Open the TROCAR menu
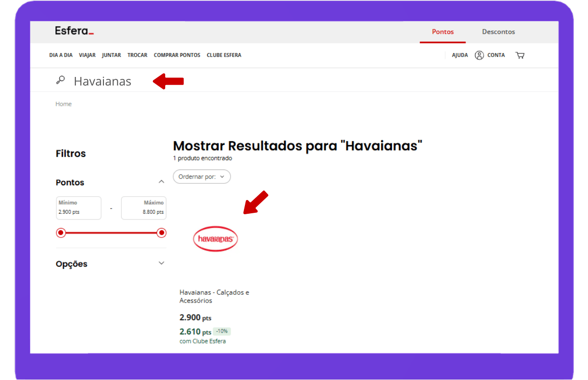This screenshot has width=588, height=380. [137, 55]
